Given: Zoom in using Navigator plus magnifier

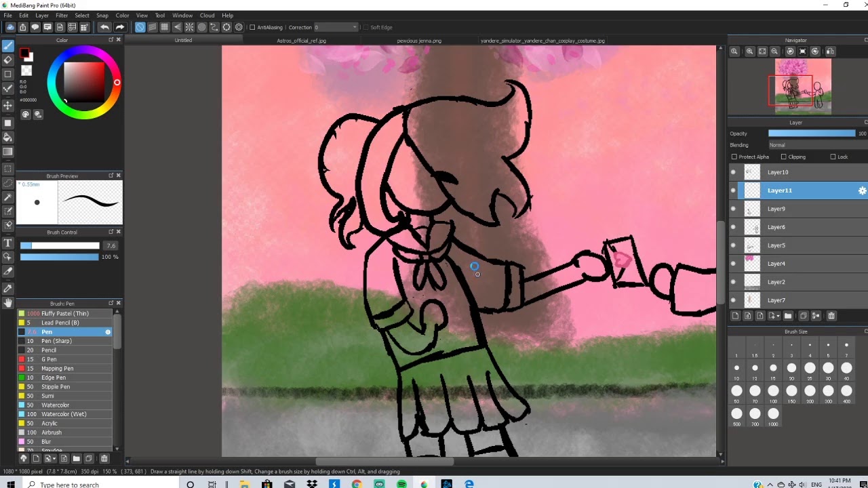Looking at the screenshot, I should (x=749, y=52).
